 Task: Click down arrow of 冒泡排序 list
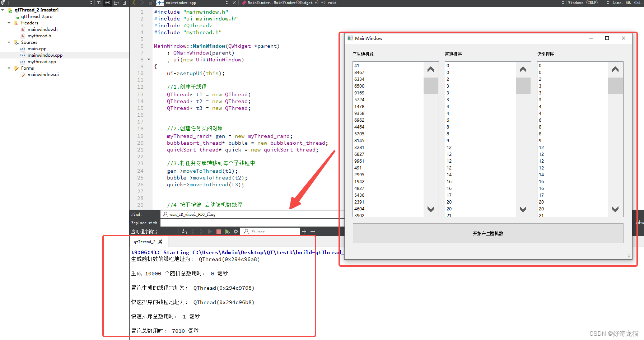click(x=523, y=209)
